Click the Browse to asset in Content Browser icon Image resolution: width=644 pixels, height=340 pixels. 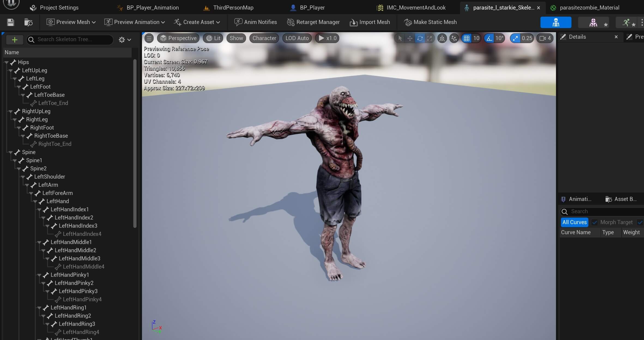[28, 22]
